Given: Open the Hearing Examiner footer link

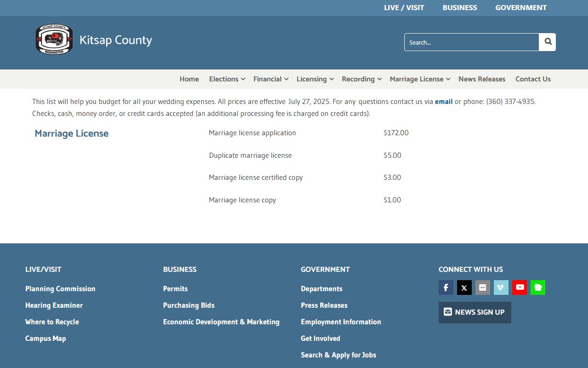Looking at the screenshot, I should click(x=54, y=305).
